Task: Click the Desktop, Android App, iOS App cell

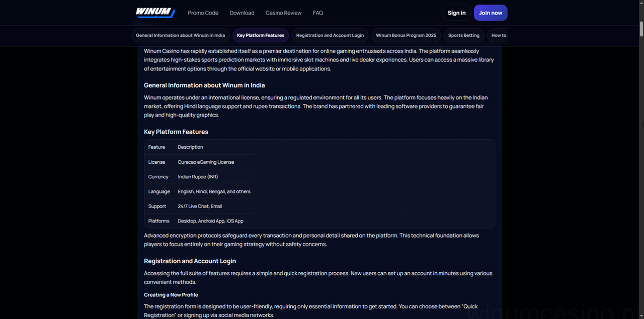Action: tap(214, 221)
